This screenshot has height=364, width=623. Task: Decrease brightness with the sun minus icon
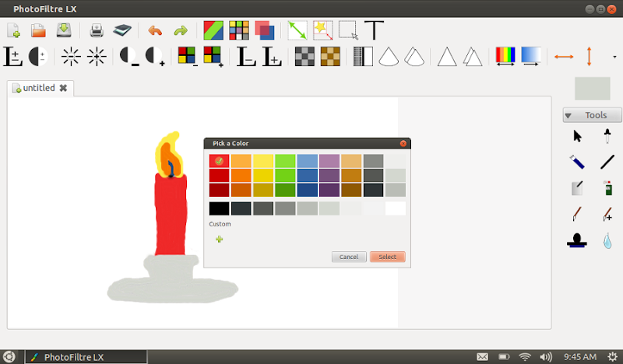coord(71,56)
